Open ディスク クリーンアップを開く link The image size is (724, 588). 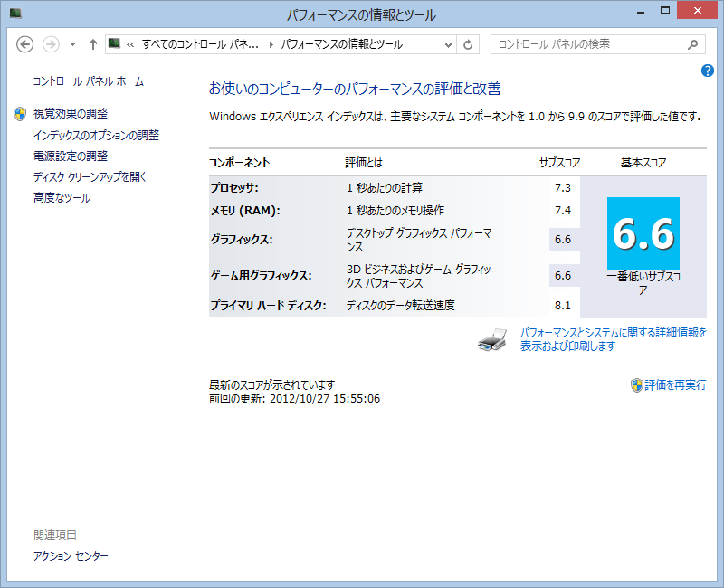point(90,176)
